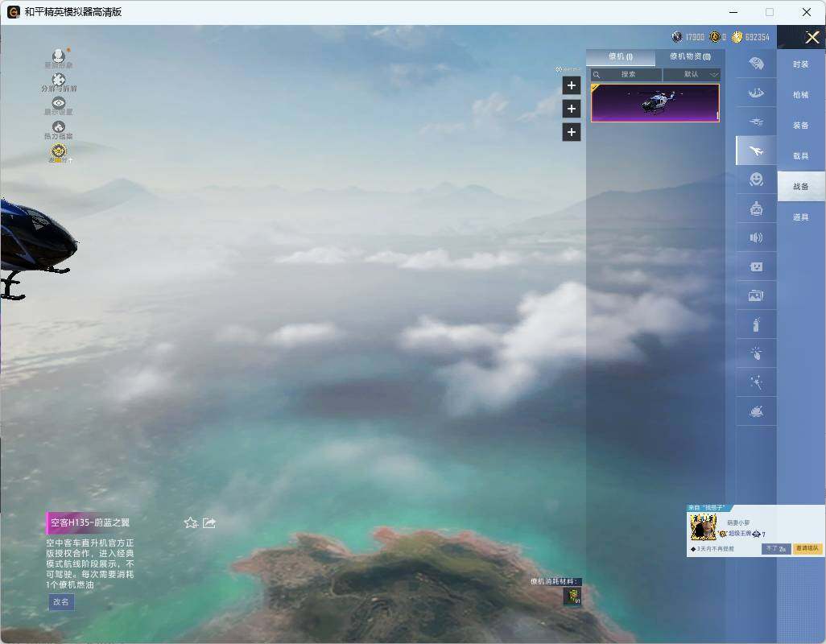The image size is (826, 644).
Task: Open the 道具 category tab
Action: pyautogui.click(x=801, y=217)
